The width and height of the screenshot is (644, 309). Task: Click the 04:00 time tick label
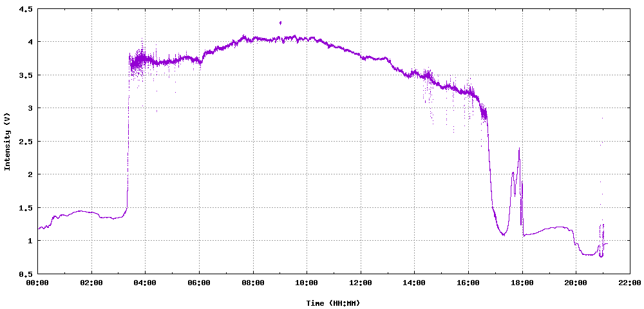145,283
